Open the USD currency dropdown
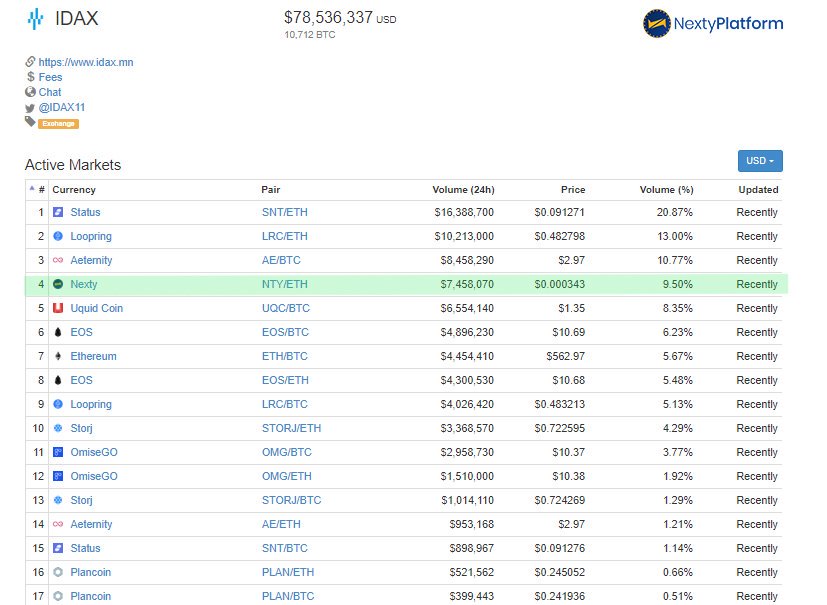Screen dimensions: 827x605 [x=760, y=161]
